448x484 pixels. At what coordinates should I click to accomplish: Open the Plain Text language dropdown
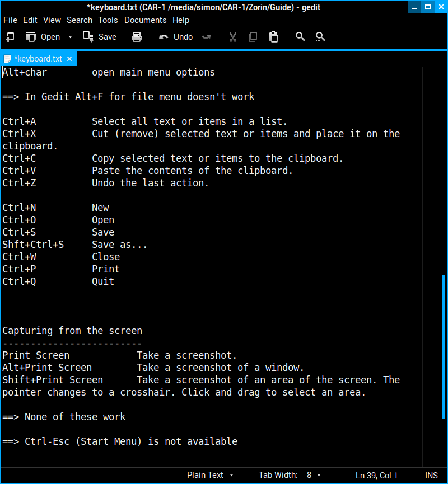pyautogui.click(x=211, y=475)
